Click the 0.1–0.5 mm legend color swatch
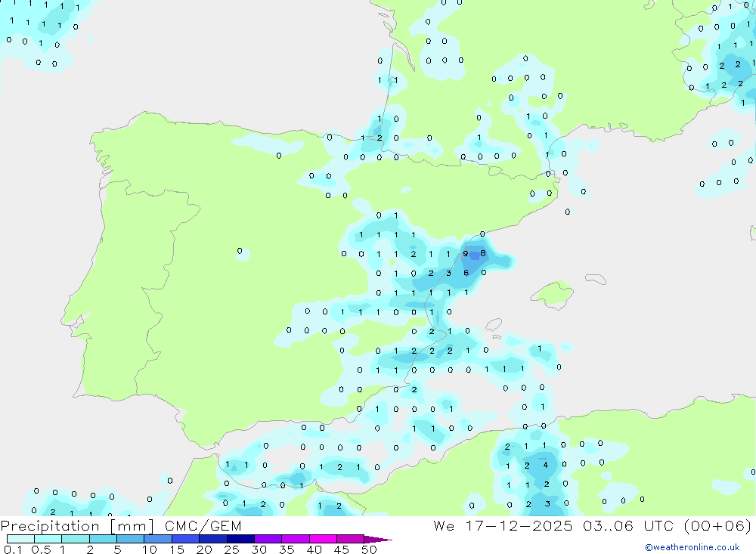 (20, 539)
